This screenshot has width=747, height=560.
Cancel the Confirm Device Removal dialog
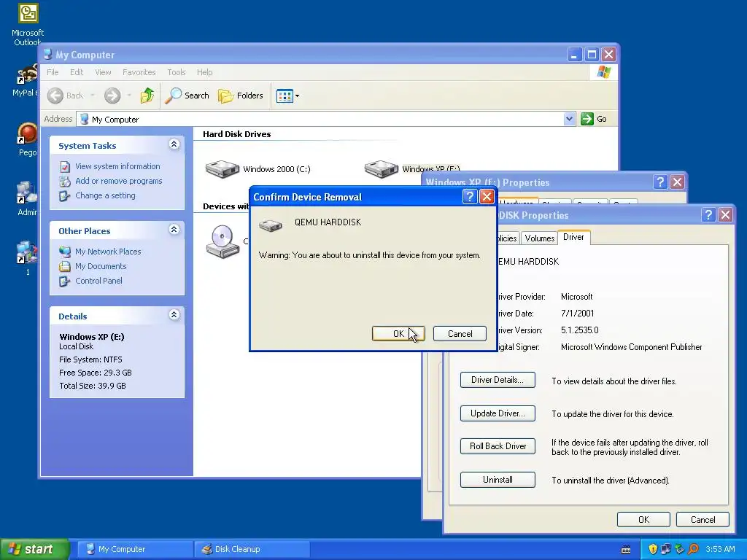tap(460, 333)
